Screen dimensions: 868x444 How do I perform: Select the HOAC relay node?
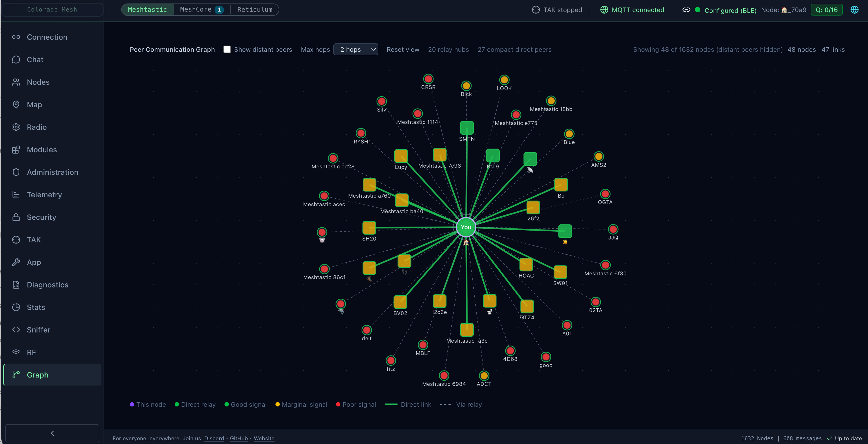pos(526,265)
